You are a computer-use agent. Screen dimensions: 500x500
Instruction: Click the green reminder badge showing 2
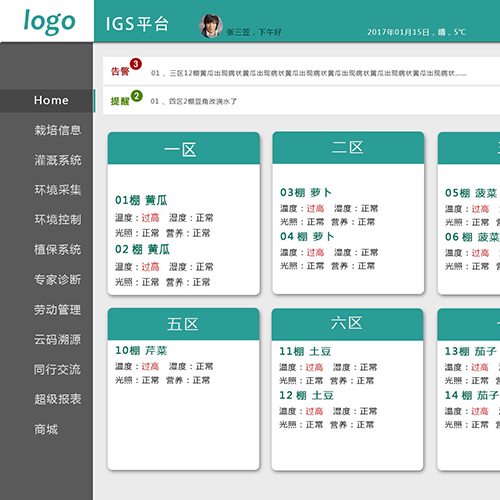(x=137, y=96)
